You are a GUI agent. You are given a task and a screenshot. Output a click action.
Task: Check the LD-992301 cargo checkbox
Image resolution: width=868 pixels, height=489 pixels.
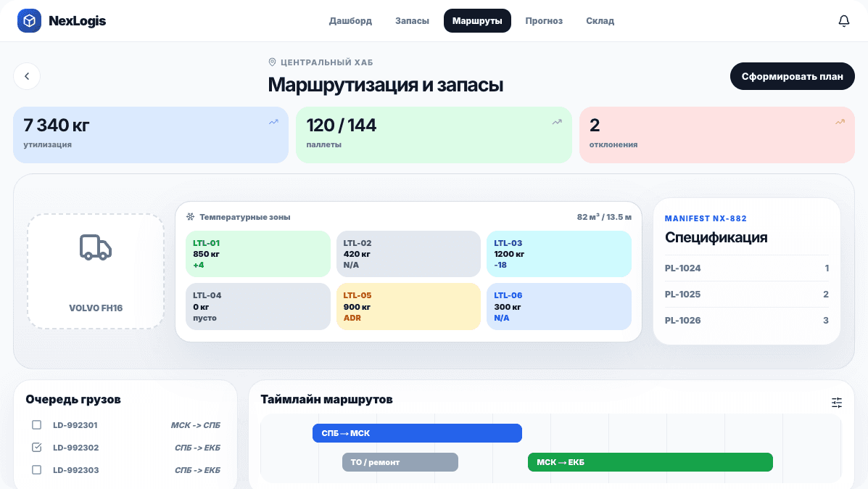click(x=37, y=425)
